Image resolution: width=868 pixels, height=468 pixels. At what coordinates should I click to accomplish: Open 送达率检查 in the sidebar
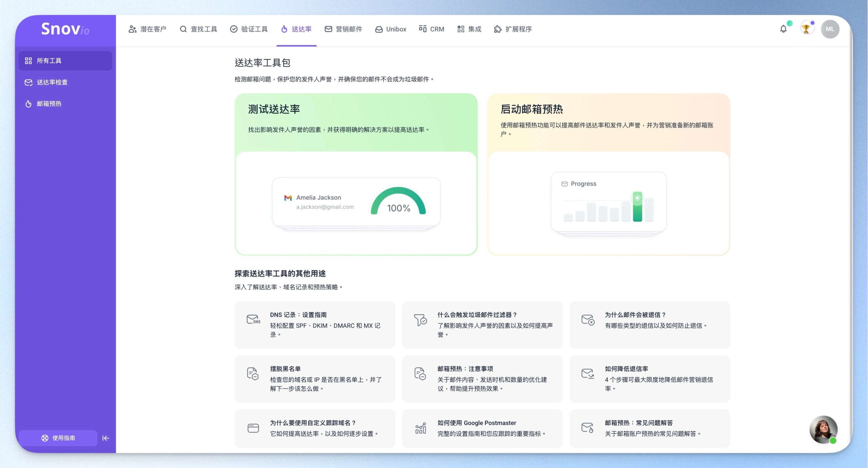(x=65, y=82)
